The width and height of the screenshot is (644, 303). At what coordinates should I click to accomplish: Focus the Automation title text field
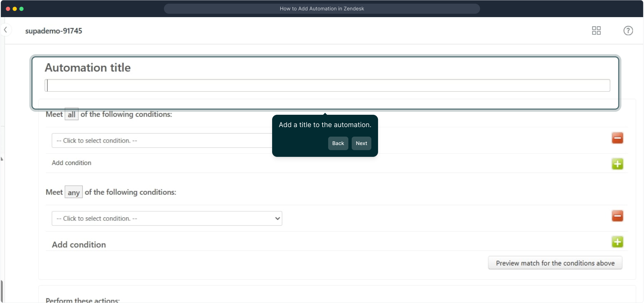click(327, 85)
